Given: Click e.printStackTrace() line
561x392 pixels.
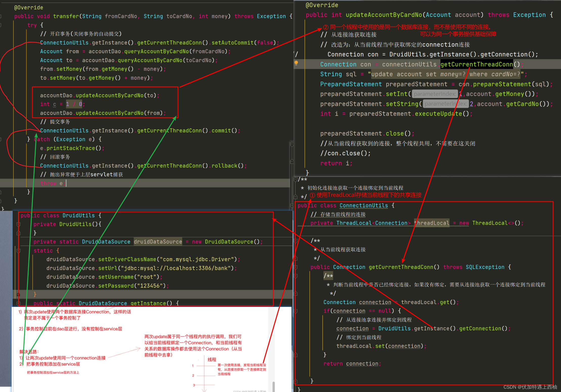Looking at the screenshot, I should (72, 148).
